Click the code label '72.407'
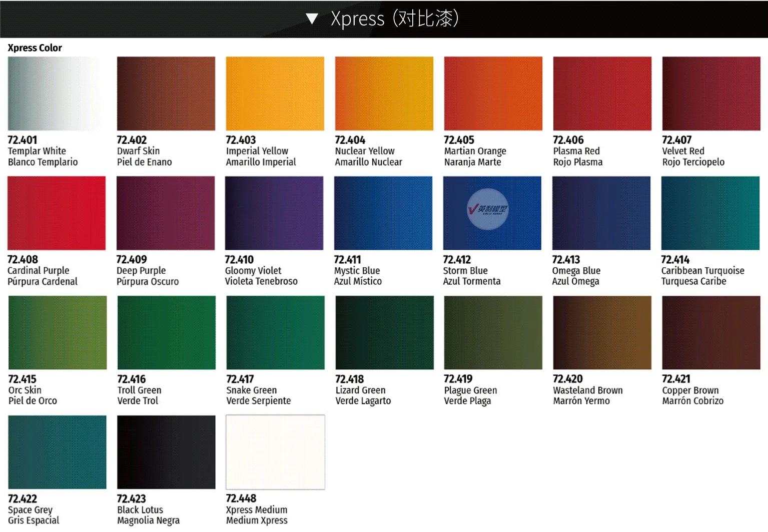This screenshot has height=532, width=768. 677,140
